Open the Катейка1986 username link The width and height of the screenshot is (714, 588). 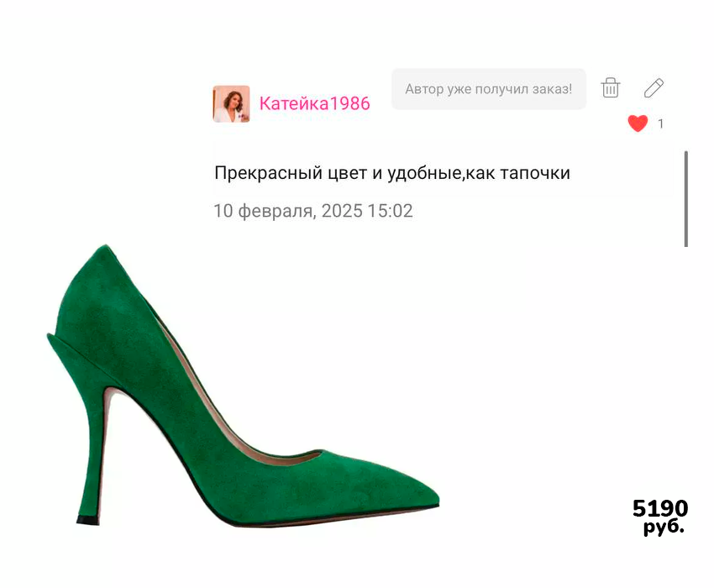coord(315,104)
